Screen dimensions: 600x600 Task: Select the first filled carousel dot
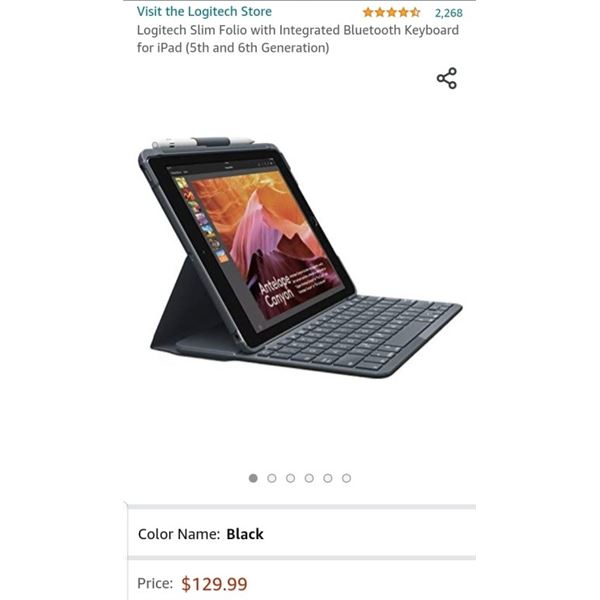pyautogui.click(x=253, y=478)
